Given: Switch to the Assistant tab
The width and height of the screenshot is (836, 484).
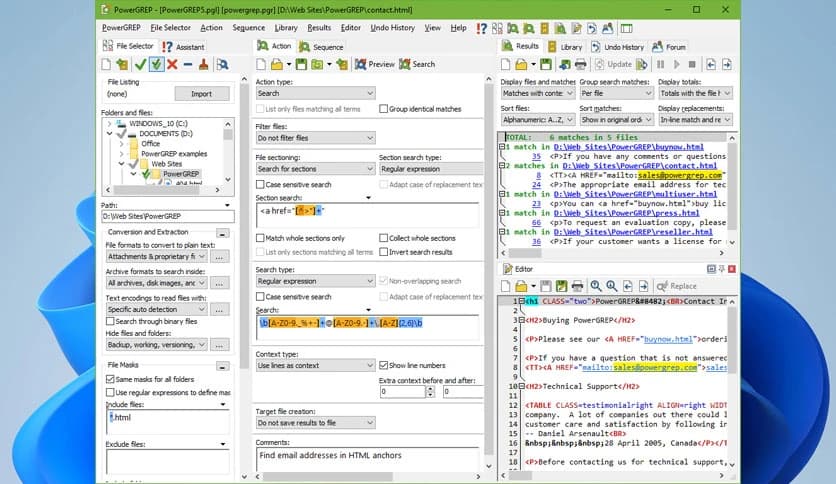Looking at the screenshot, I should (183, 47).
